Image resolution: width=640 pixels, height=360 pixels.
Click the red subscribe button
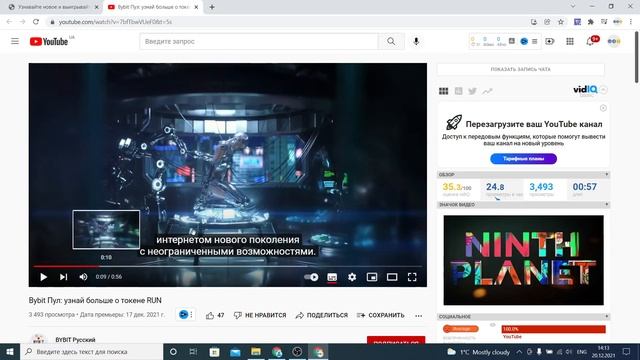point(396,340)
